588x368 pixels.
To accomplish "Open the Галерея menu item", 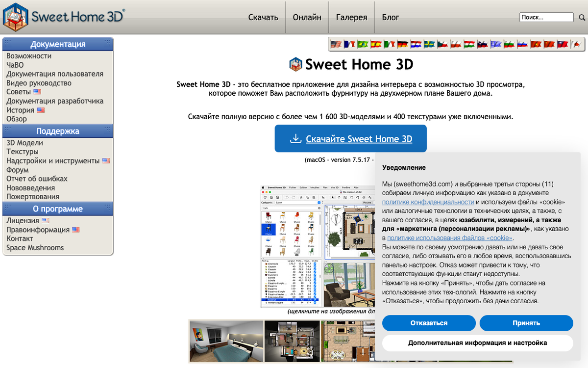I will (352, 17).
